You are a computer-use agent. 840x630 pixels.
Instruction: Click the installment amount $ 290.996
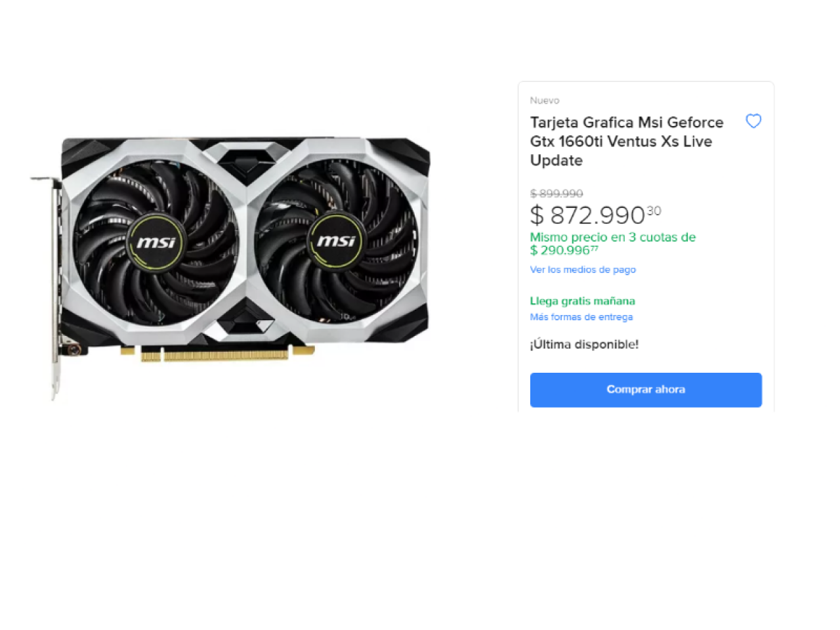coord(564,250)
